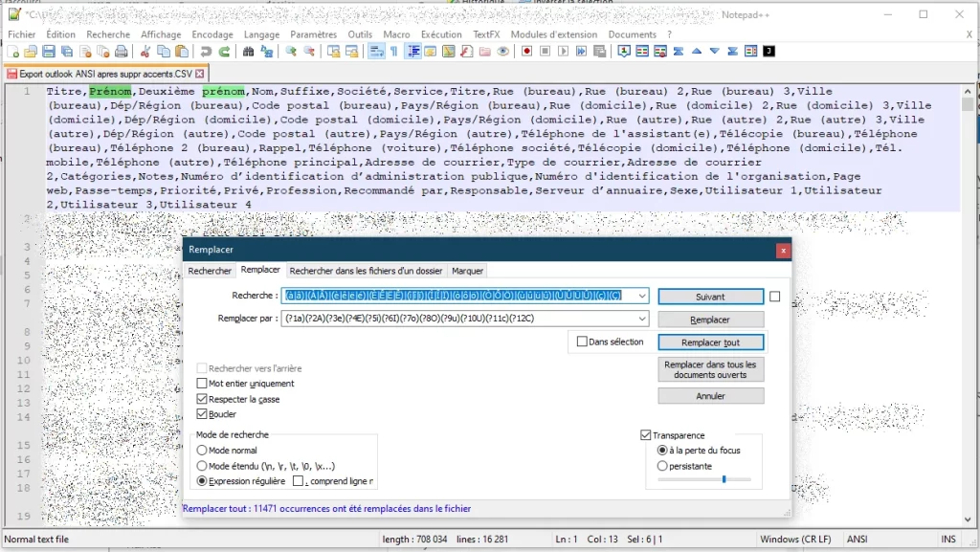Expand the Recherche field history dropdown
The image size is (980, 552).
pos(642,296)
